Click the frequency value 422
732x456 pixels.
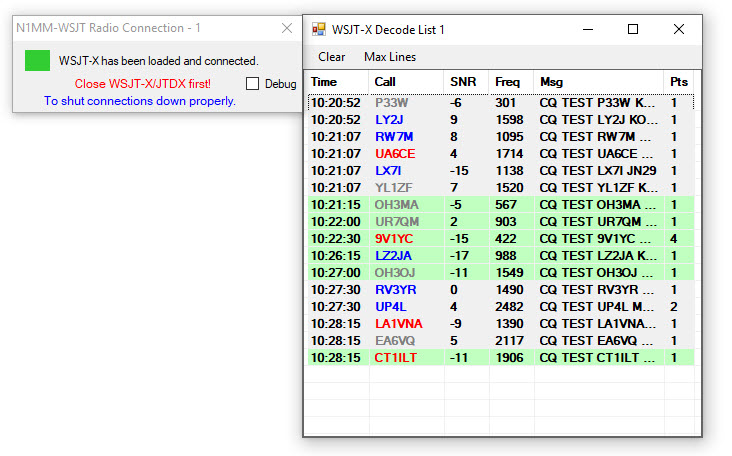(506, 239)
